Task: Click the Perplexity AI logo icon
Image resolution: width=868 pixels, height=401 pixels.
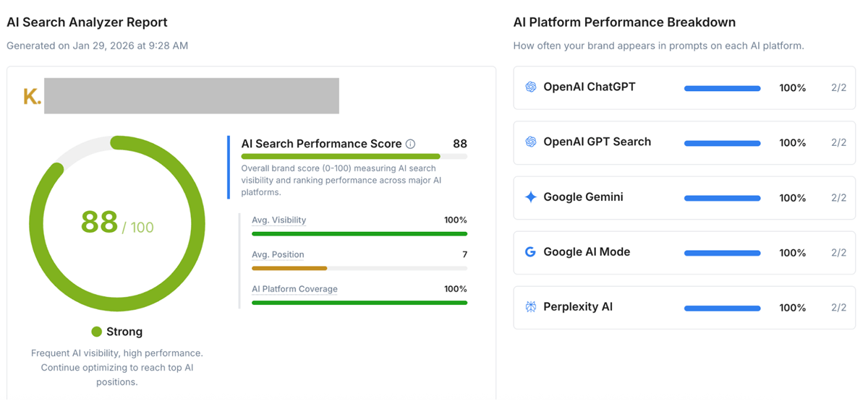Action: [x=531, y=307]
